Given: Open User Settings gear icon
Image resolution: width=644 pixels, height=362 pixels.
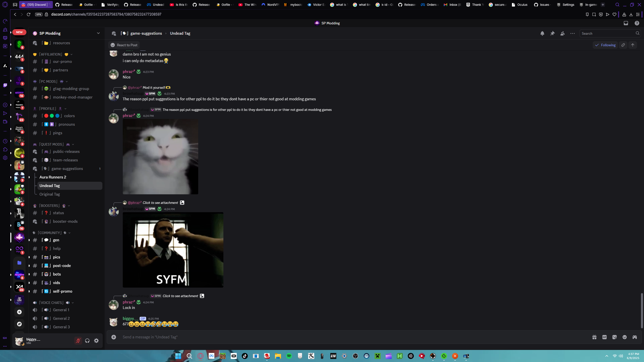Looking at the screenshot, I should click(96, 341).
